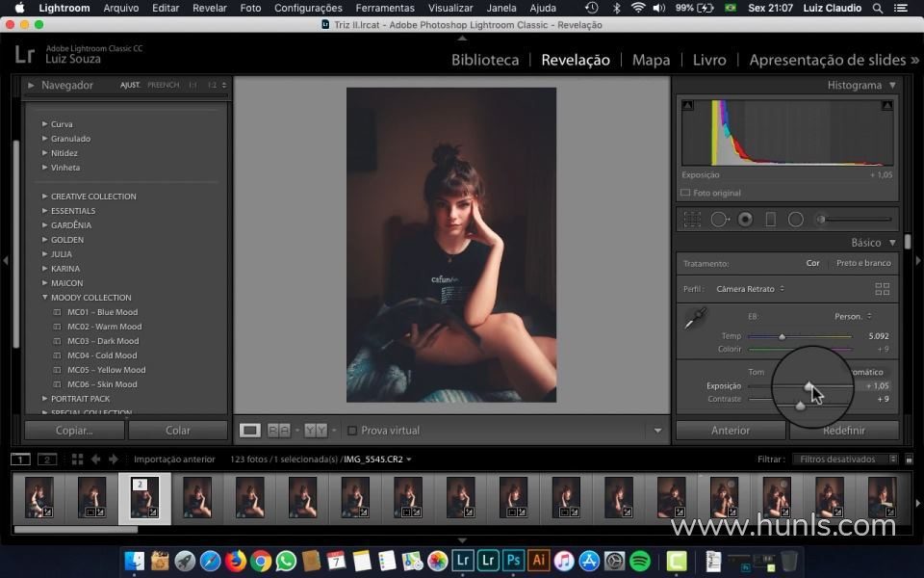Open Photoshop from the Dock
The height and width of the screenshot is (578, 924).
514,561
